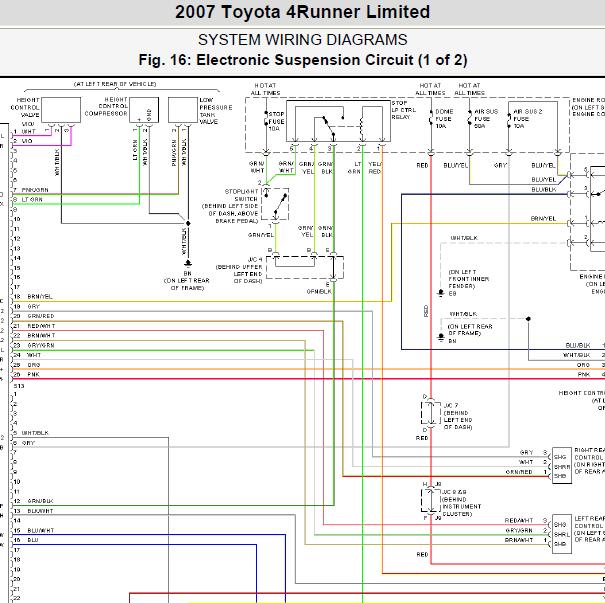Click the "GRN/YEL" label below stoplight switch
Image resolution: width=605 pixels, height=603 pixels.
click(x=261, y=235)
